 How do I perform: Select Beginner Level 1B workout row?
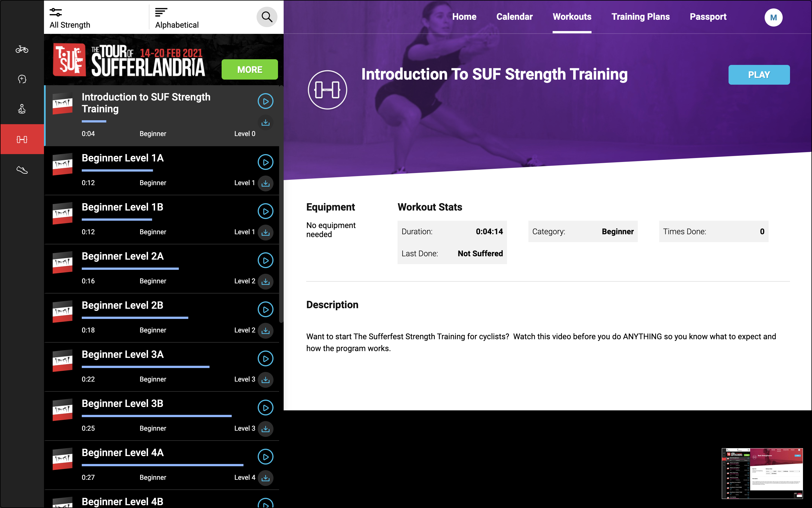pyautogui.click(x=162, y=220)
